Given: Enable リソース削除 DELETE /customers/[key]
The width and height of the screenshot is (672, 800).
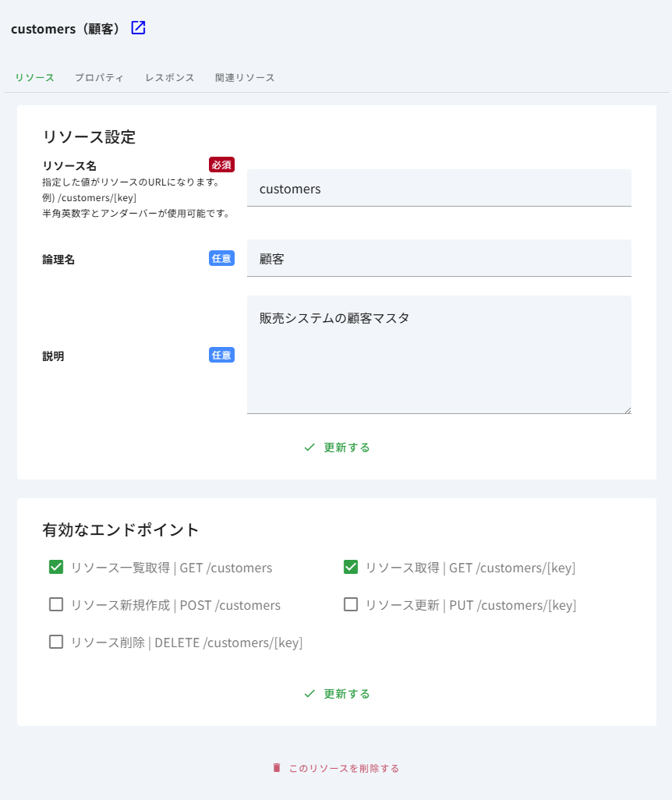Looking at the screenshot, I should click(x=56, y=642).
